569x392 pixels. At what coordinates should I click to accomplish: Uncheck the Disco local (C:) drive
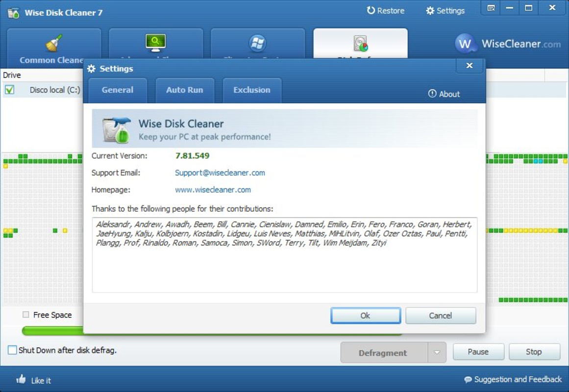(10, 90)
